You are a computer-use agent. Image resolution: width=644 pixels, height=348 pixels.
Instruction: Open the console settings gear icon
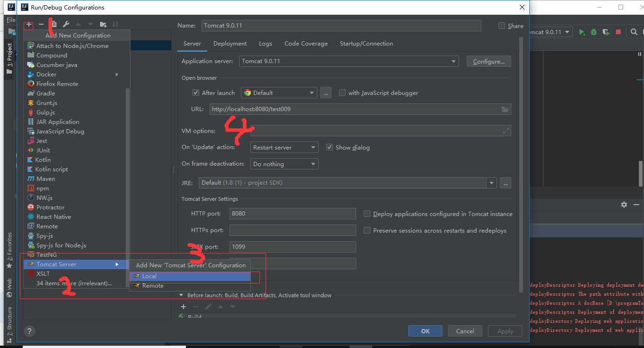tap(624, 205)
